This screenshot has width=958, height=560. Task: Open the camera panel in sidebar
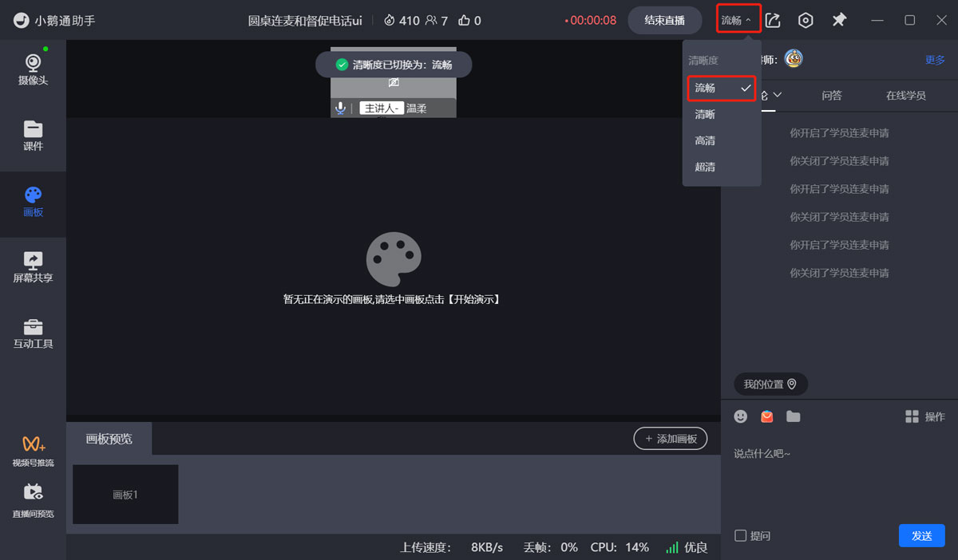33,69
